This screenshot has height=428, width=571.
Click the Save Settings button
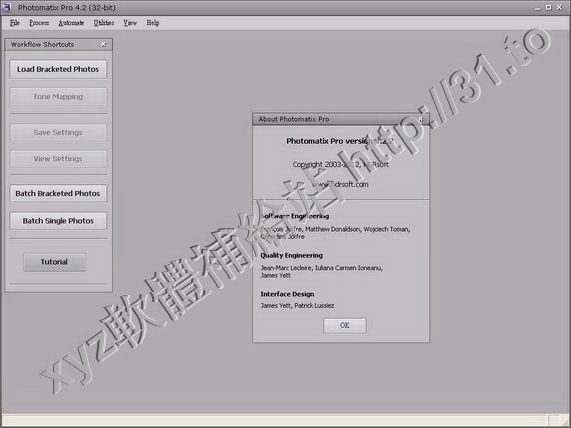[x=58, y=132]
